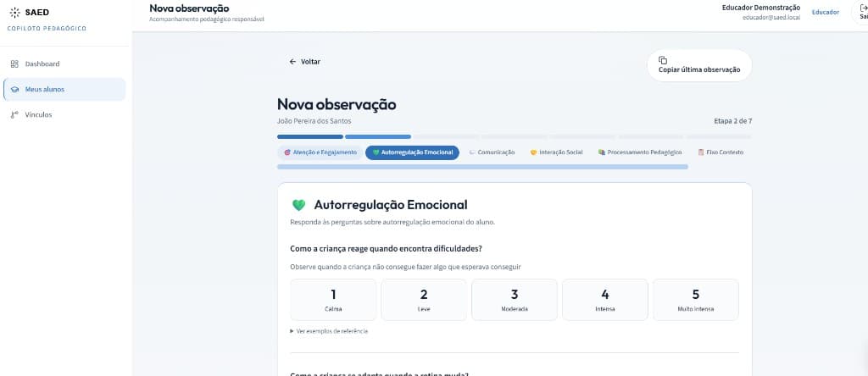Viewport: 868px width, 376px height.
Task: Select rating 3 Moderada
Action: pyautogui.click(x=515, y=300)
